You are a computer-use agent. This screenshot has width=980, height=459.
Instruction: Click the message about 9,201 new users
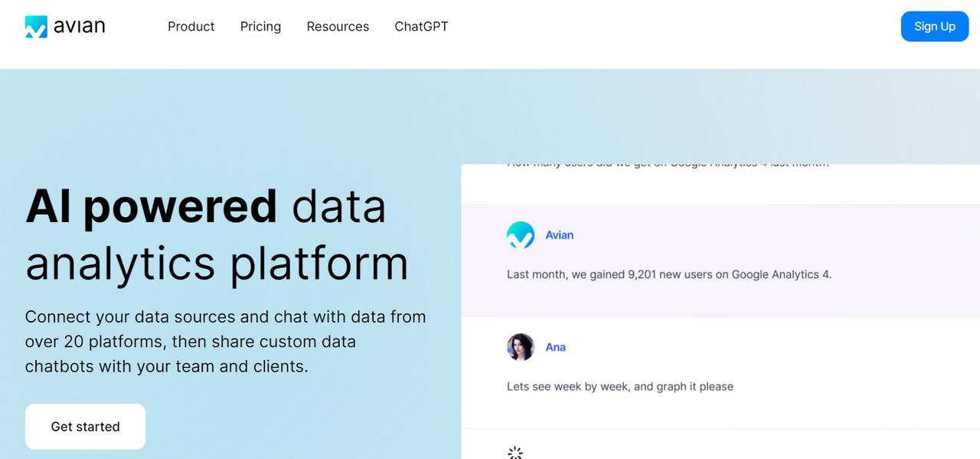coord(669,274)
